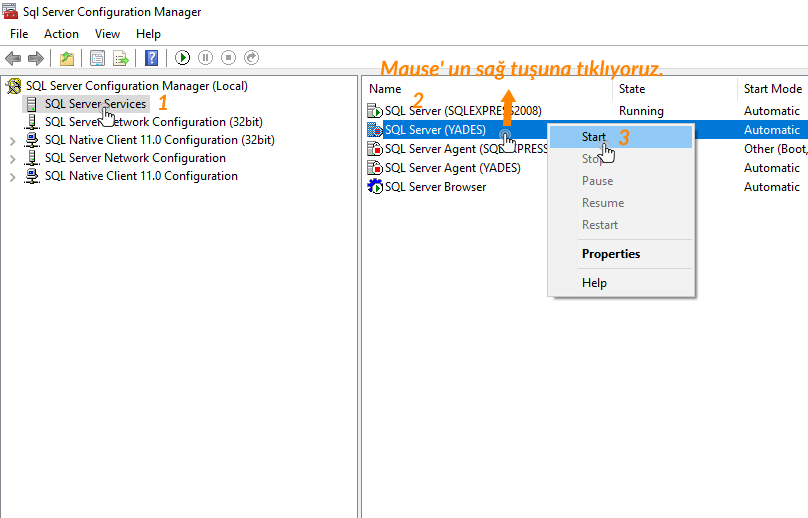Click the Back arrow in toolbar
Screen dimensions: 808x518
click(13, 59)
